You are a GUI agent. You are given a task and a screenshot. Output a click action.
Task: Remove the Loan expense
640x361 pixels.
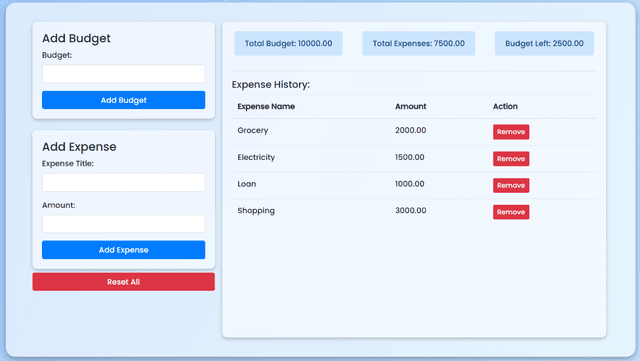pyautogui.click(x=511, y=185)
